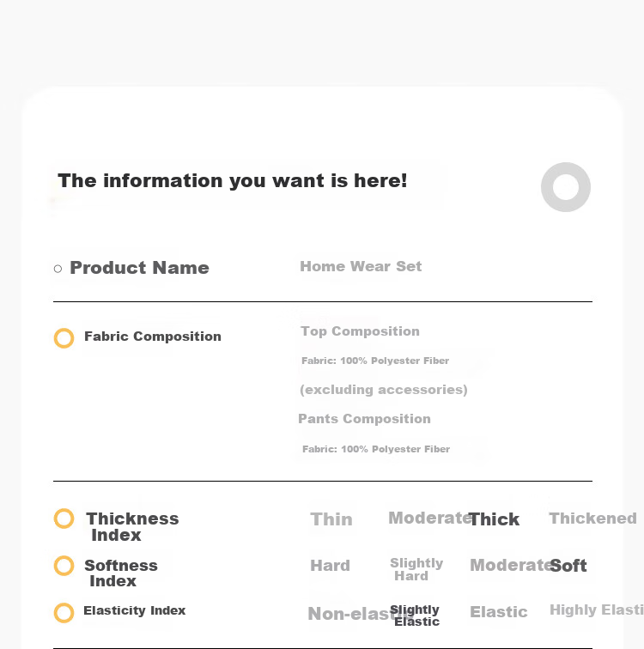Pick the Highly Elastic option

click(x=597, y=610)
